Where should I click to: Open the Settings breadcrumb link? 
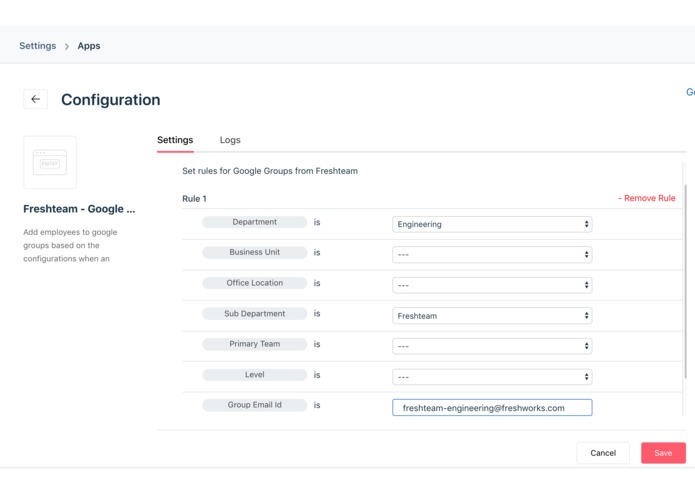click(x=38, y=46)
